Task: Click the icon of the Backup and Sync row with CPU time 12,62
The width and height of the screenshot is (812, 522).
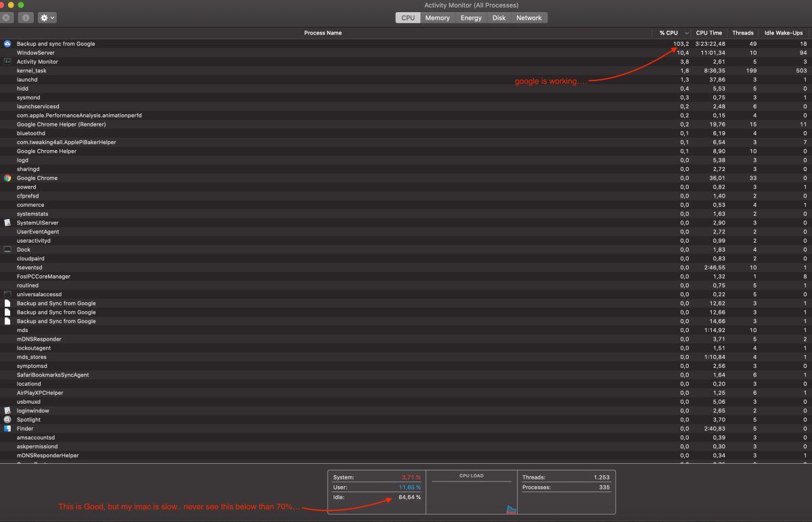Action: (7, 304)
